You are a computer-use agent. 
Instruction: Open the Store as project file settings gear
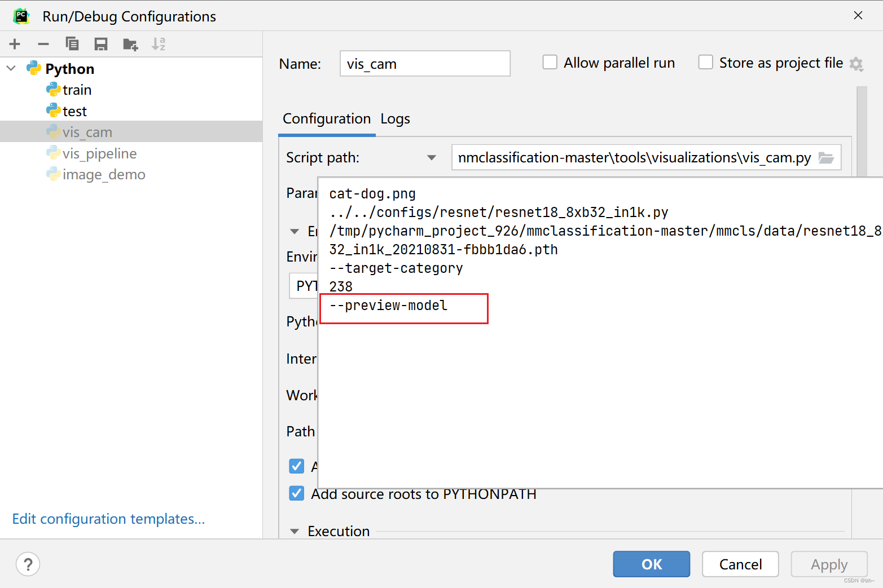[856, 64]
